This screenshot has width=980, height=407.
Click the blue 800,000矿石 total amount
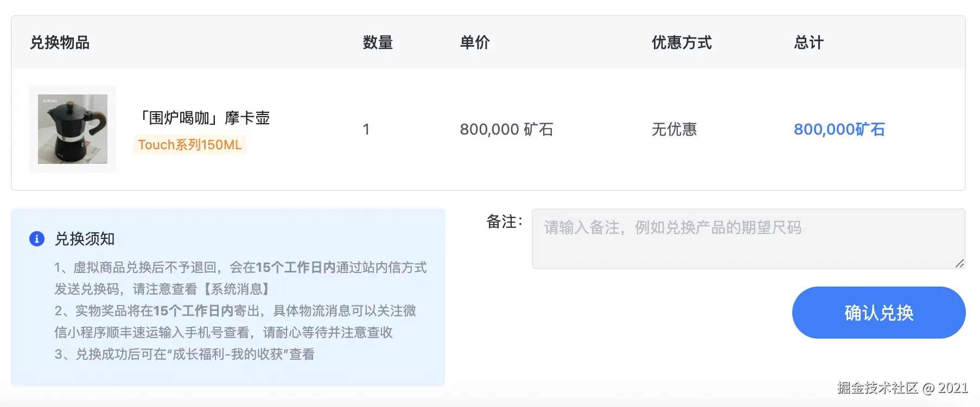click(839, 130)
